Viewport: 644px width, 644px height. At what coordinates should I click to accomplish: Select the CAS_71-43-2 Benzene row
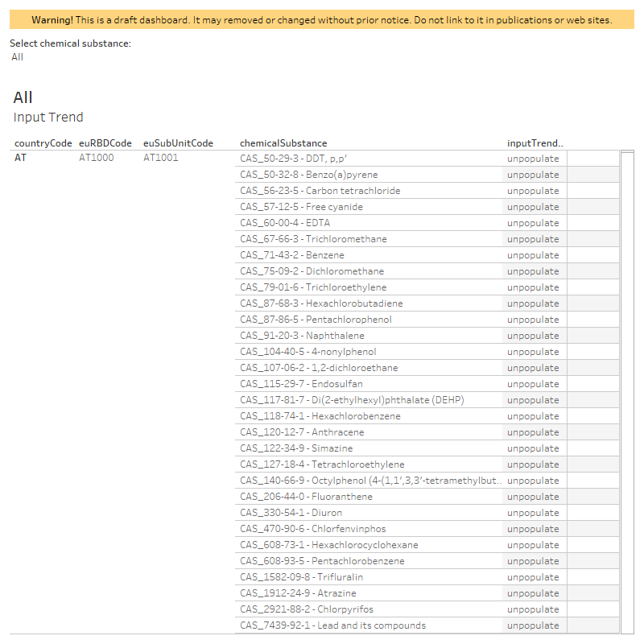[x=427, y=255]
